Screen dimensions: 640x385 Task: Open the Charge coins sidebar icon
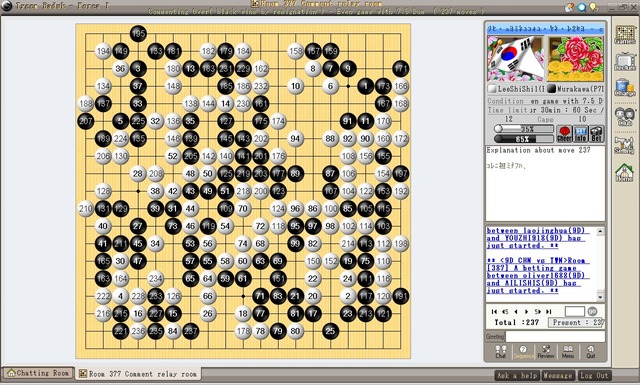(624, 87)
